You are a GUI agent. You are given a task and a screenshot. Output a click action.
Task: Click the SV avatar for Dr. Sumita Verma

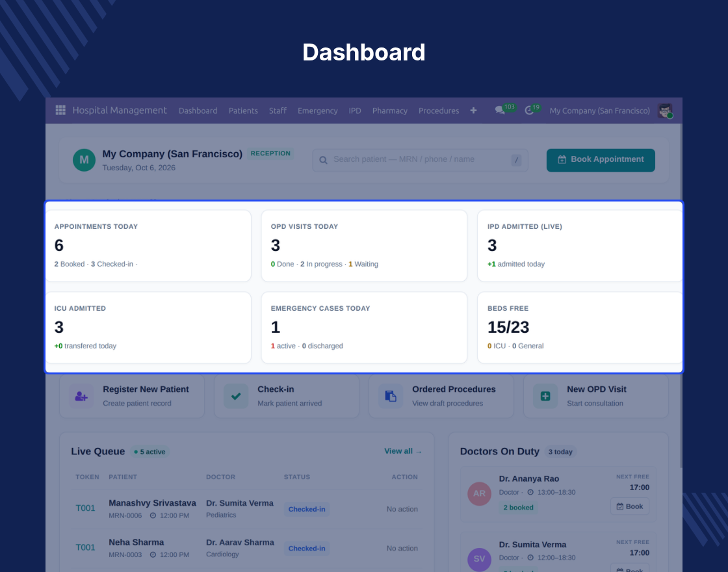(x=479, y=559)
